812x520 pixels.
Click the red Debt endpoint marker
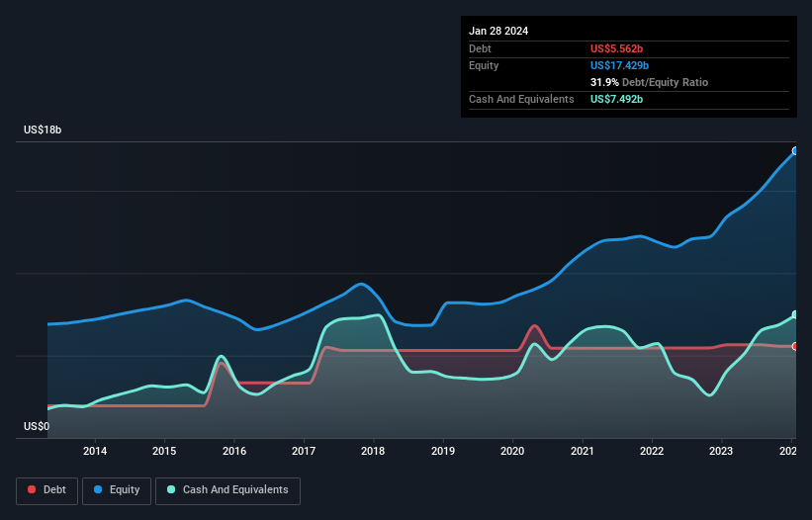[x=795, y=346]
